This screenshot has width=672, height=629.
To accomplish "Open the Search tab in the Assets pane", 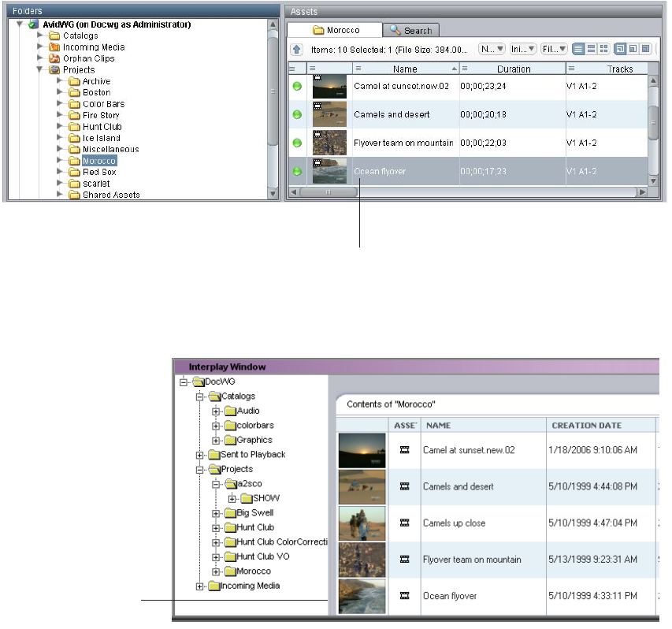I will [x=411, y=31].
